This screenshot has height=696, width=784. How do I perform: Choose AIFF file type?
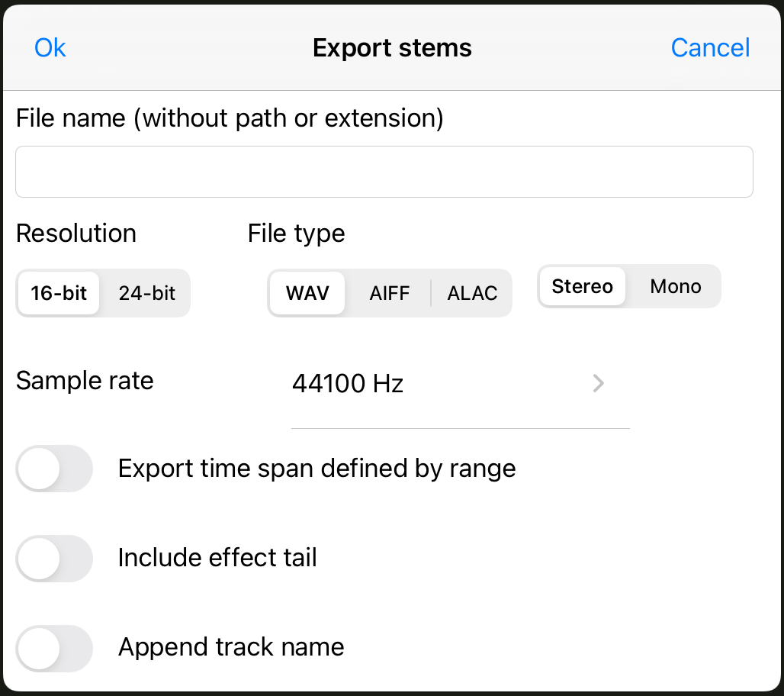tap(390, 293)
